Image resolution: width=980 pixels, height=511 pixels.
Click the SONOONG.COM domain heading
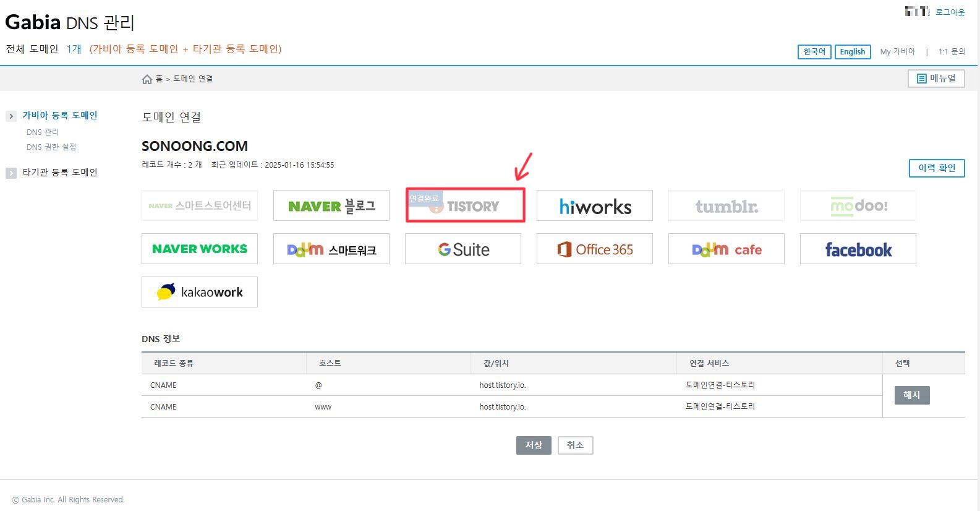195,147
